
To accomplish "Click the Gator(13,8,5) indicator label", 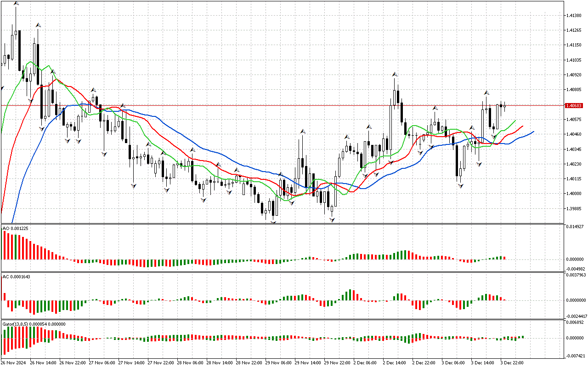I will [34, 324].
